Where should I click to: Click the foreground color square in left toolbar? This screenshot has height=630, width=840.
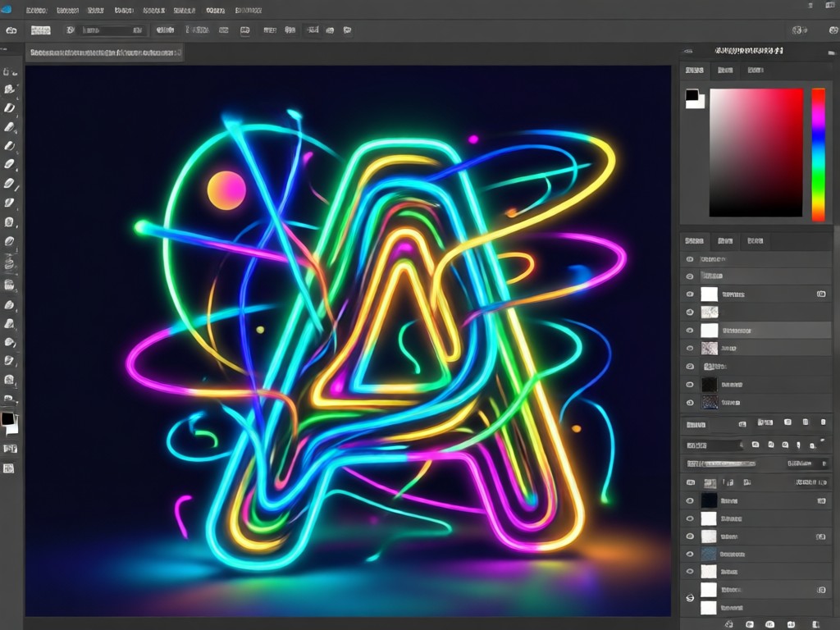pos(7,418)
